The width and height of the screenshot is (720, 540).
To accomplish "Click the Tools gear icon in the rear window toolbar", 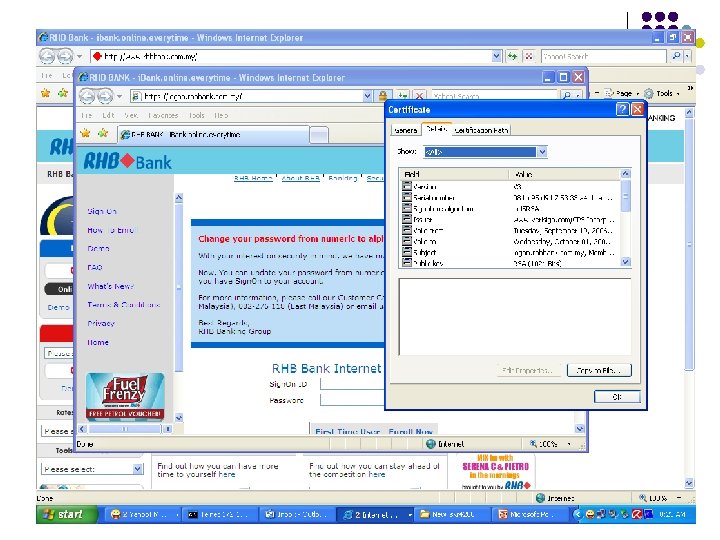I will click(x=648, y=93).
